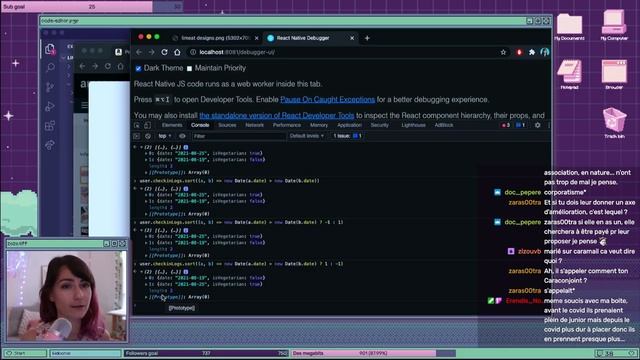Image resolution: width=640 pixels, height=360 pixels.
Task: Open the Search icon in the code editor sidebar
Action: 50,67
